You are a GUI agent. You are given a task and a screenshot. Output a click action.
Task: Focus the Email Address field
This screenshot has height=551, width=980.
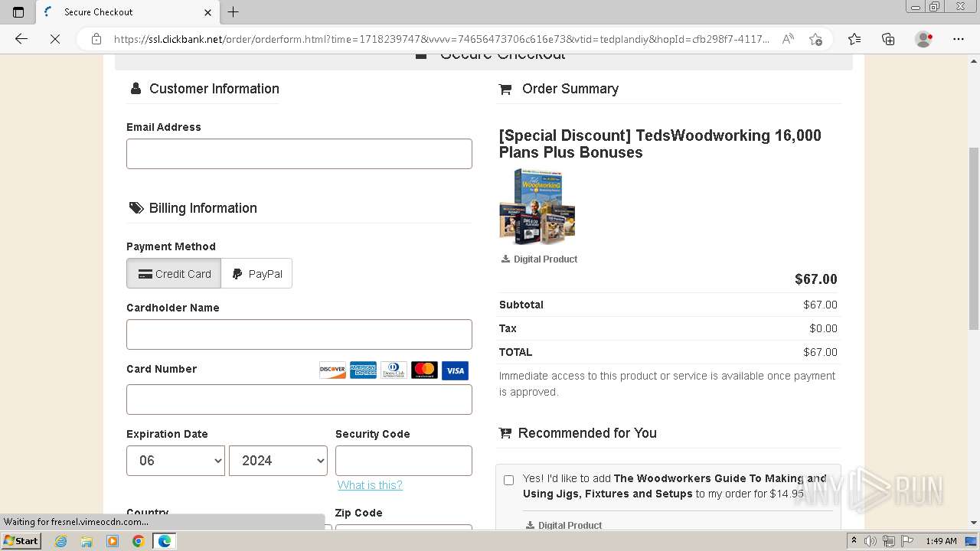click(299, 154)
